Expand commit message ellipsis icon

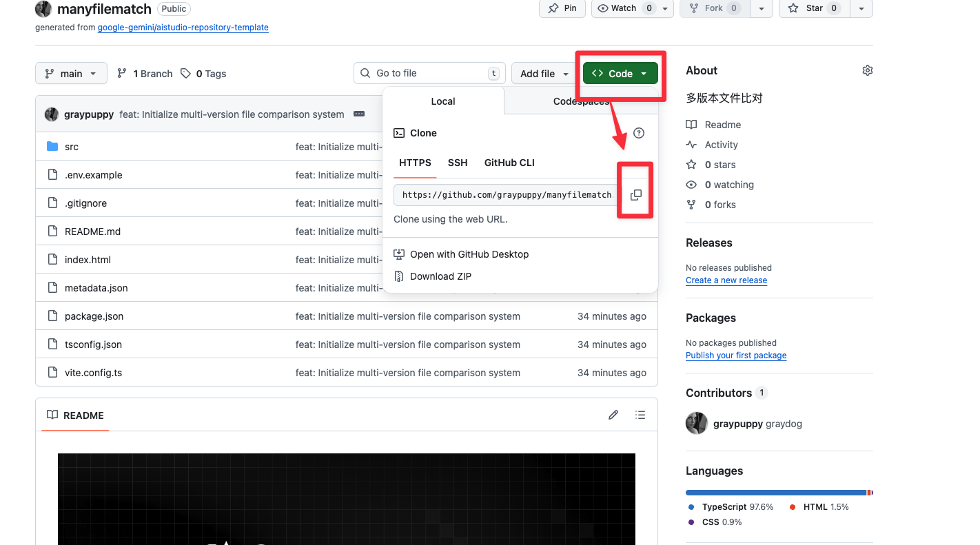(359, 114)
